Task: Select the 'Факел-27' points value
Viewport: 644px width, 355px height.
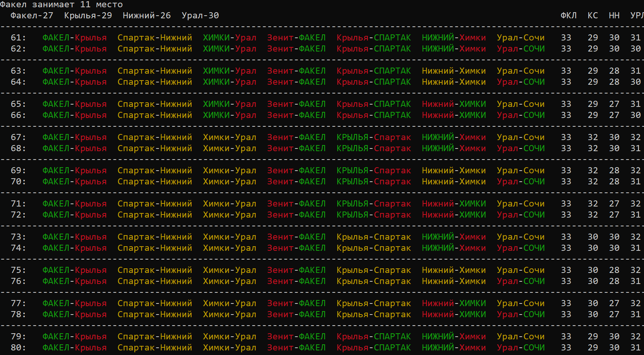Action: tap(32, 16)
